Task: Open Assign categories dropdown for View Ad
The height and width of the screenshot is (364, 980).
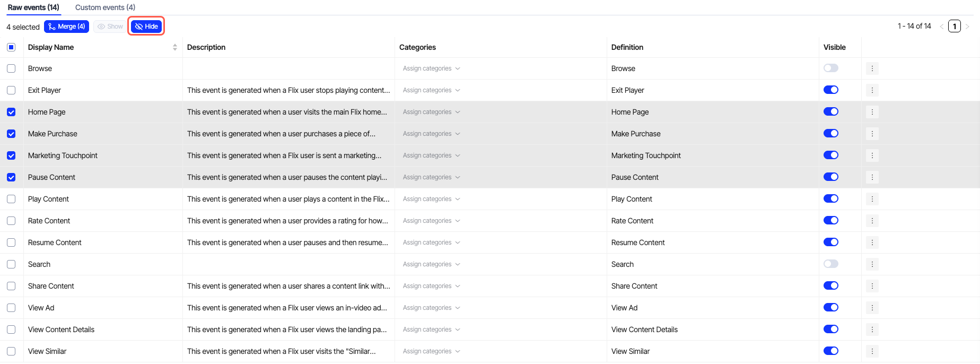Action: (431, 308)
